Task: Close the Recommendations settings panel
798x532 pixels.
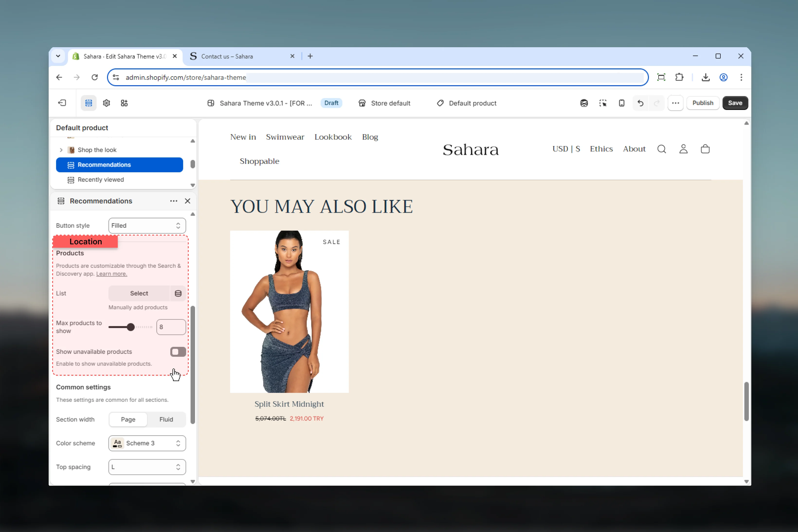Action: click(x=188, y=201)
